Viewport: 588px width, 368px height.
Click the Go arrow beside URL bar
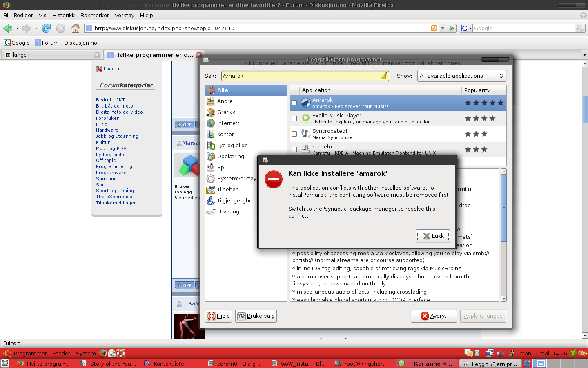pos(452,28)
